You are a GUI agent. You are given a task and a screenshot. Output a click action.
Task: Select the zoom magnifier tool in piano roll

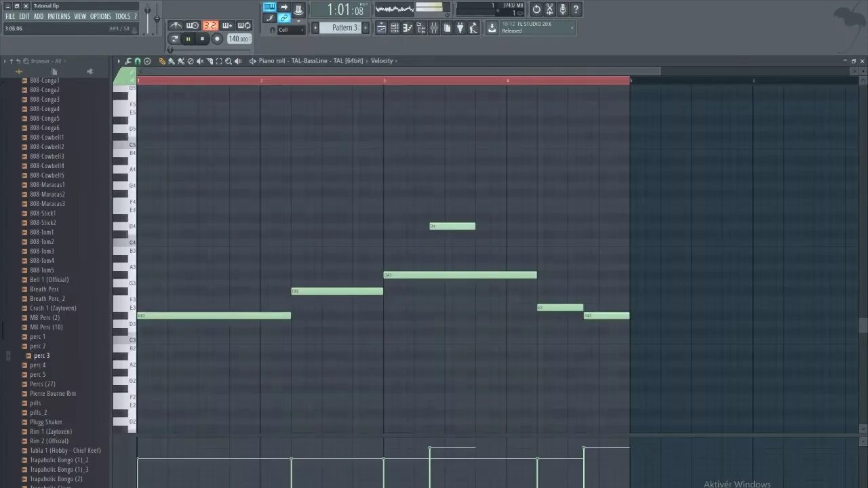point(229,61)
